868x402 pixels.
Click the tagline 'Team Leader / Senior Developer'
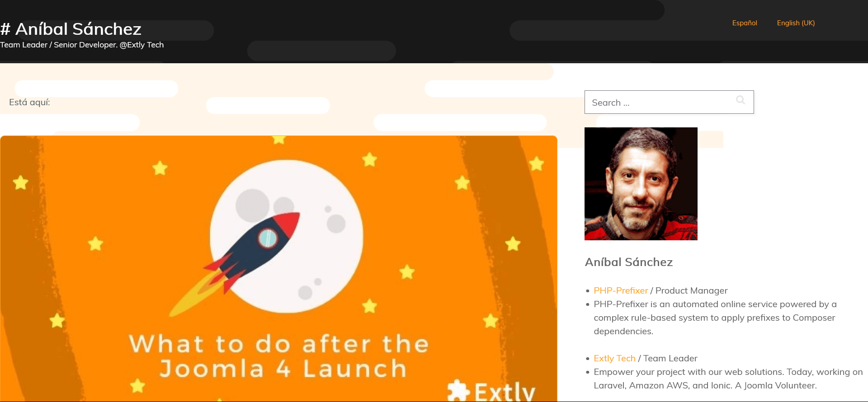[x=82, y=45]
